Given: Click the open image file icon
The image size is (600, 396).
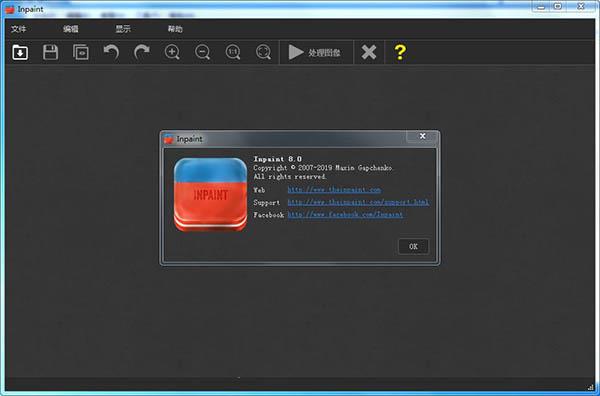Looking at the screenshot, I should [20, 52].
